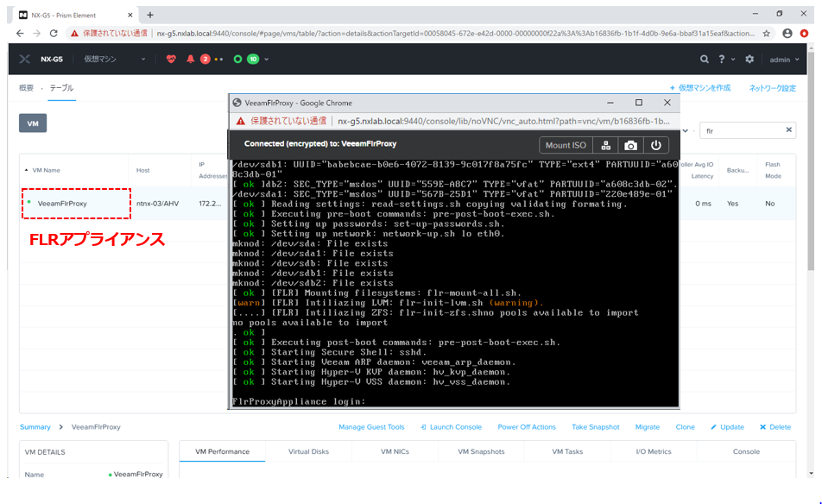Click the 仮想マシンを作成 link
The image size is (822, 504).
(700, 88)
